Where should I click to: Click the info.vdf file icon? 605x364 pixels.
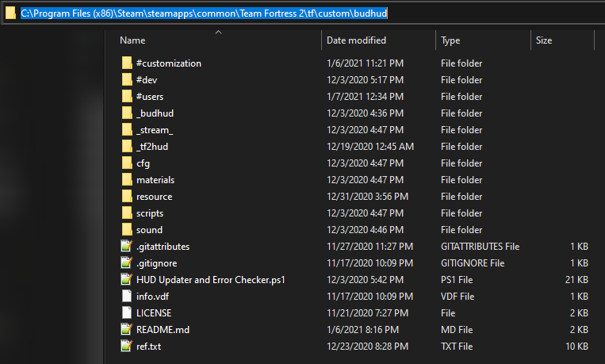click(x=127, y=296)
